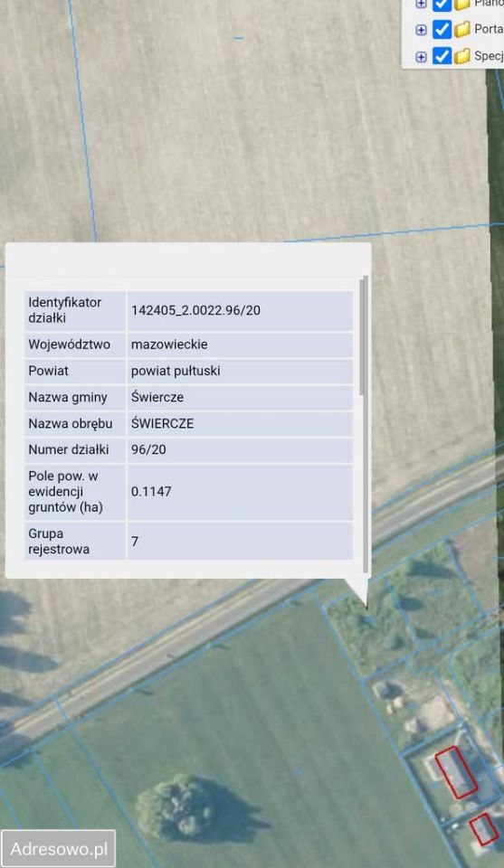Click the popup vertical scrollbar

pos(364,424)
